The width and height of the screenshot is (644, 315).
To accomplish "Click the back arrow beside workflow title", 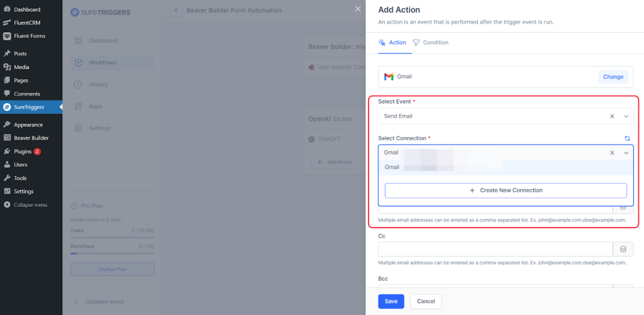I will click(175, 10).
